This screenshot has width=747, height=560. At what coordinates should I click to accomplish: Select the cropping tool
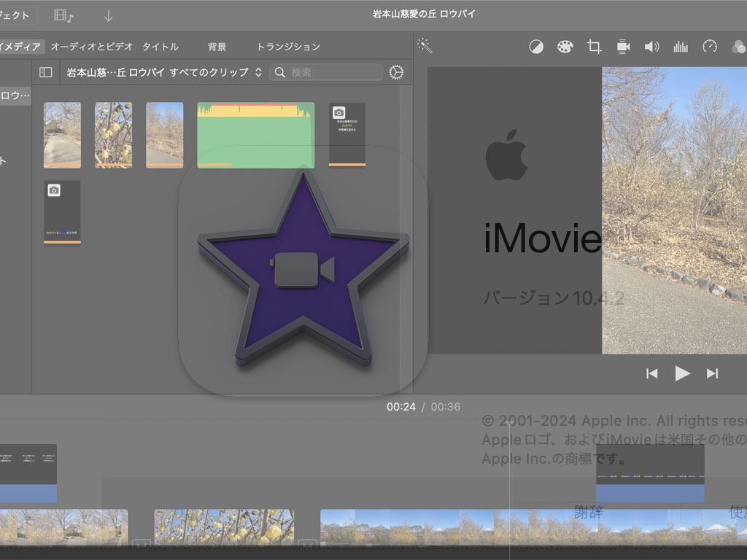click(x=595, y=47)
